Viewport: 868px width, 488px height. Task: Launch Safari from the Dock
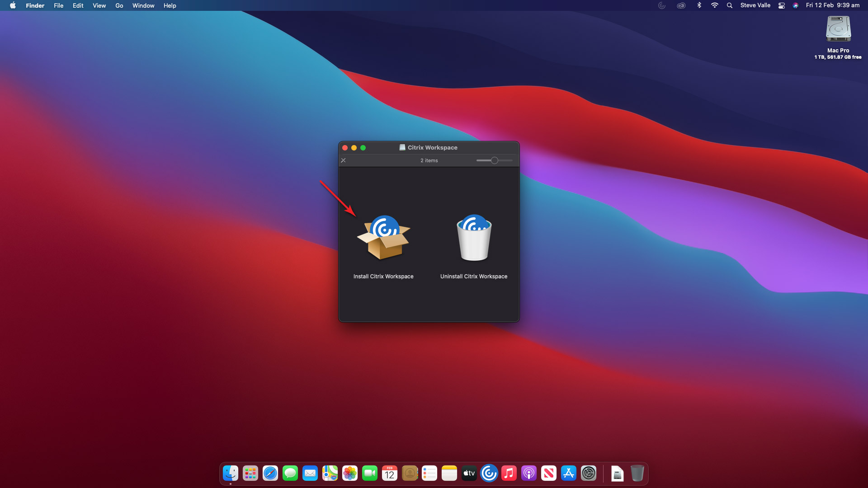(270, 473)
